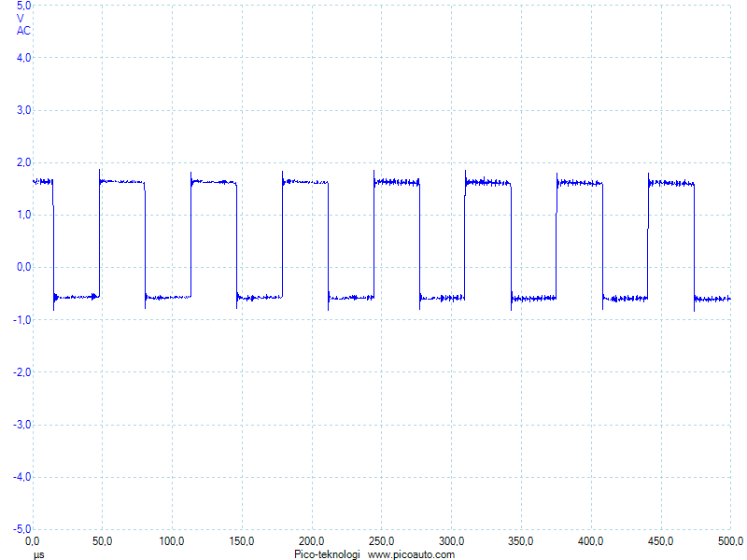Screen dimensions: 747x560
Task: Click the -2,0 voltage axis label
Action: coord(21,372)
